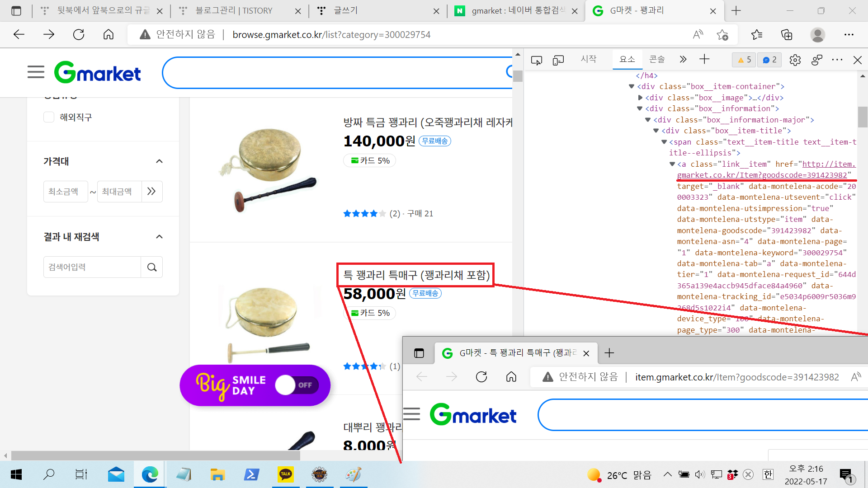Switch to the gmarket 네이버 통합검색 tab
This screenshot has width=868, height=488.
pos(516,11)
